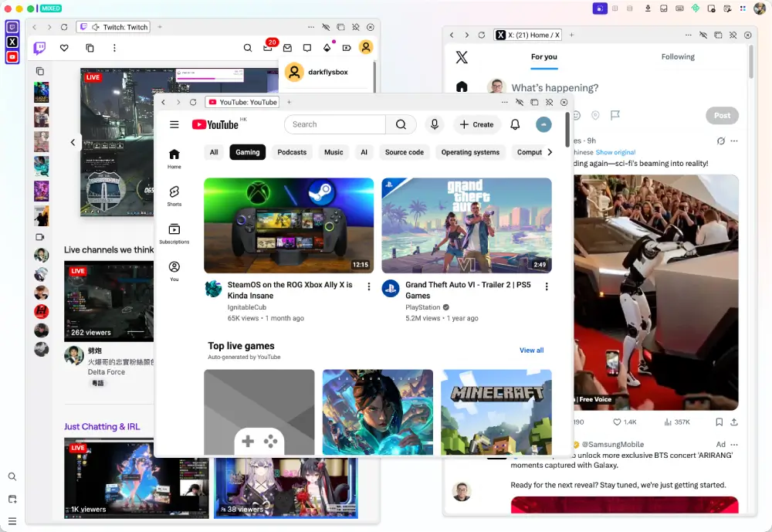Start YouTube voice search microphone

(x=435, y=124)
